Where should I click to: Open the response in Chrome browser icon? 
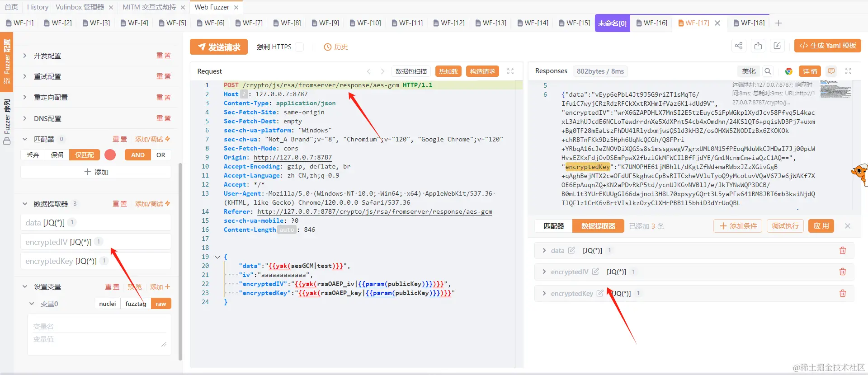[x=789, y=71]
